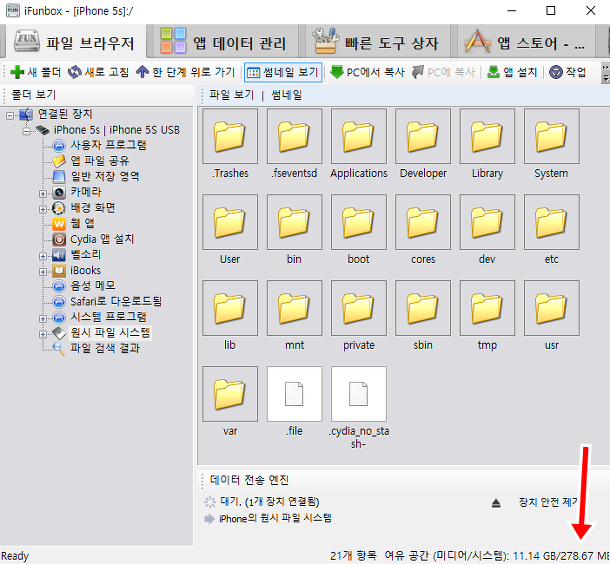Click the Cydia 앱 설치 icon

click(x=59, y=239)
